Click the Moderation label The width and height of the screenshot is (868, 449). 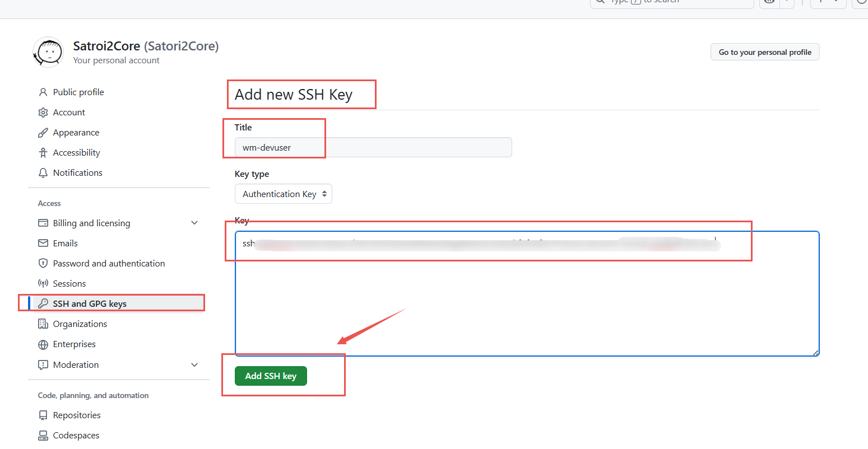click(76, 364)
